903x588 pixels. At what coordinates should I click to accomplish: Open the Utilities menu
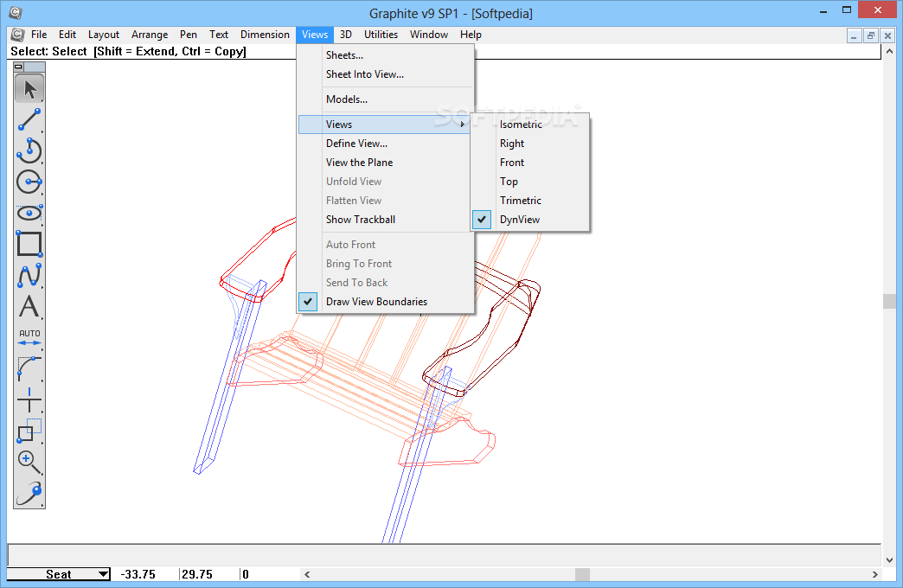(381, 35)
